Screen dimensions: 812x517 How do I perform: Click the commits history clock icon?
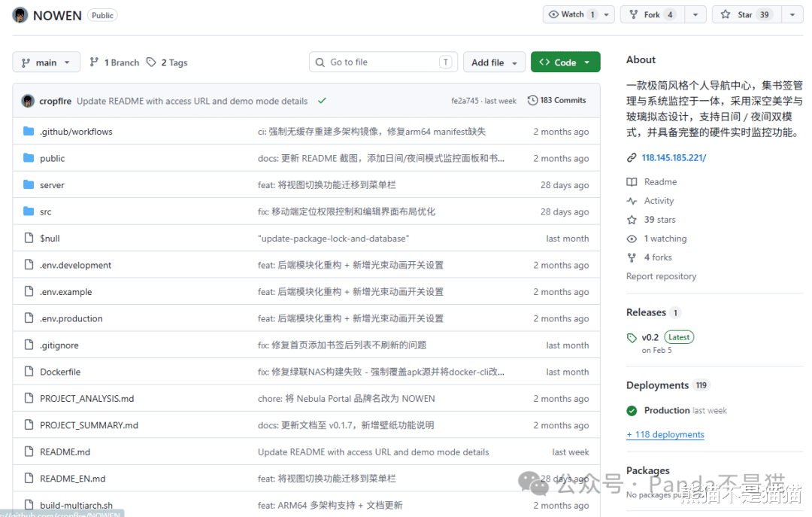click(532, 100)
